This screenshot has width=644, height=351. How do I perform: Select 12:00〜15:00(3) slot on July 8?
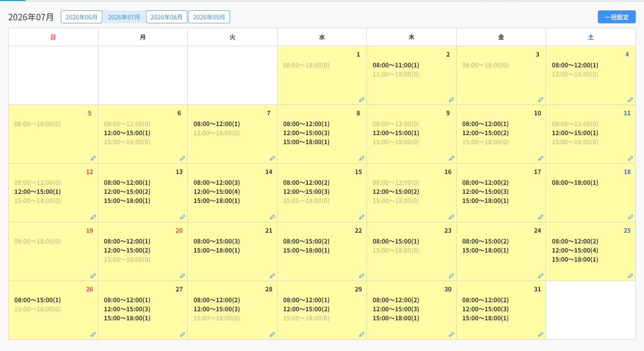click(x=306, y=133)
